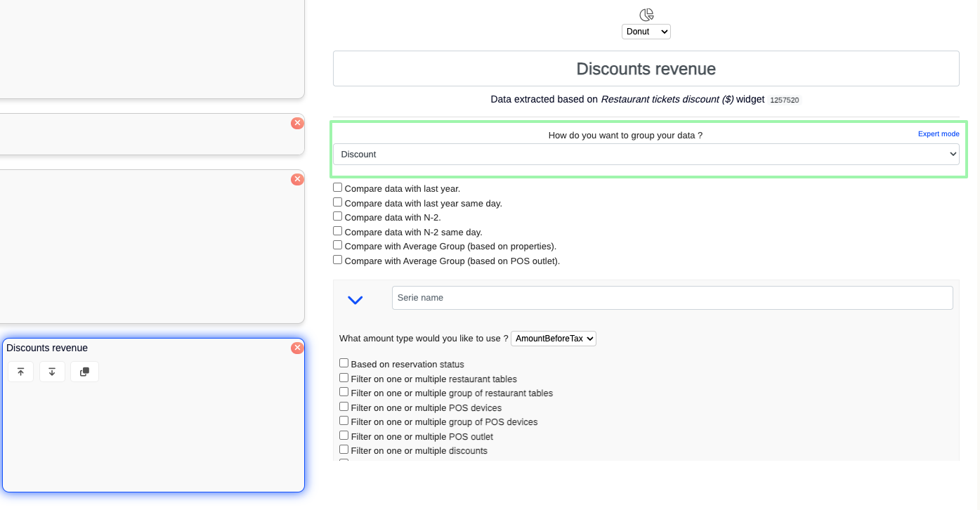Open the Discount grouping dropdown
The height and width of the screenshot is (510, 980).
click(646, 155)
